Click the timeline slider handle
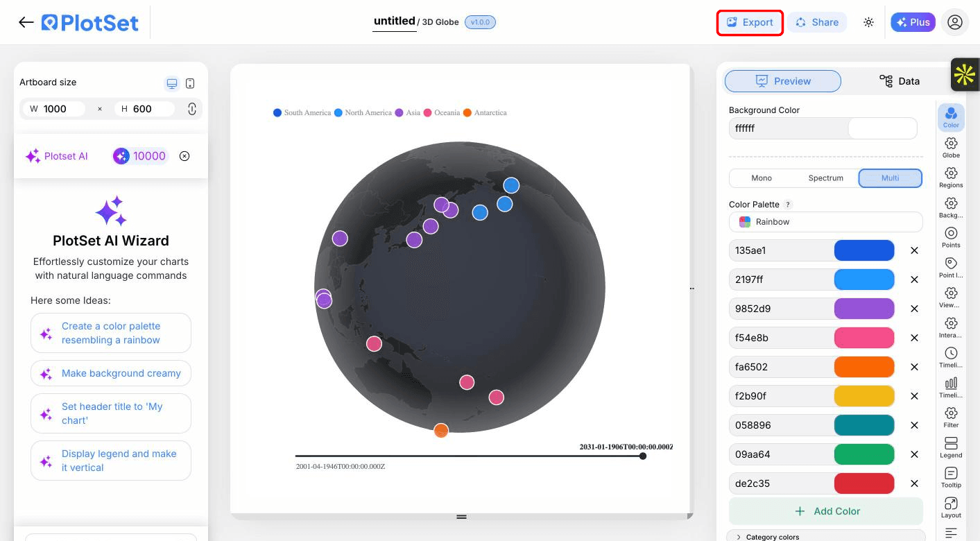Viewport: 980px width, 541px height. (x=643, y=456)
